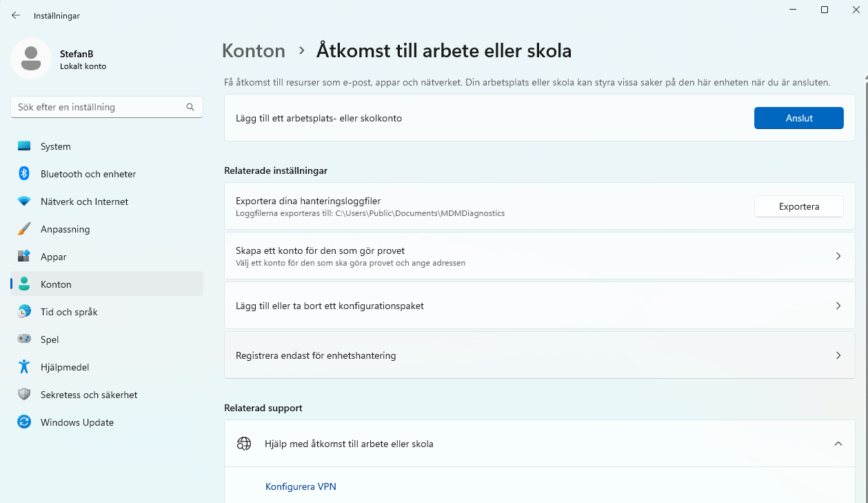Click the Windows Update sync icon

click(24, 422)
